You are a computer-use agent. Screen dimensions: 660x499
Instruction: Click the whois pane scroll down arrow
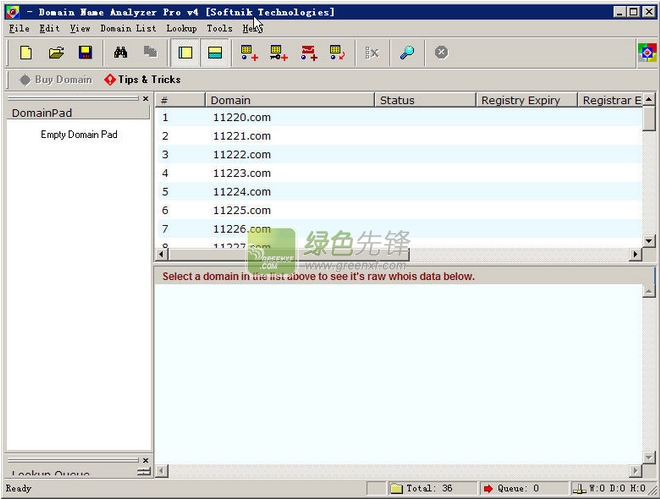point(649,458)
